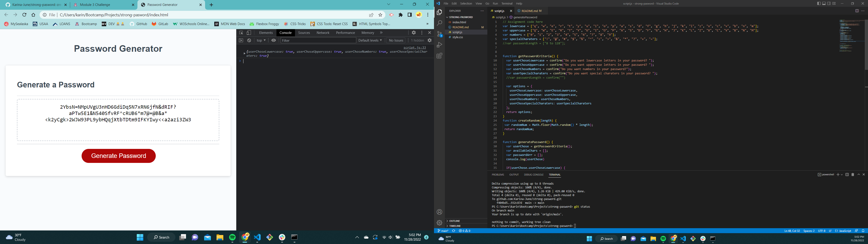Image resolution: width=868 pixels, height=244 pixels.
Task: Open the Accounts icon in VS Code sidebar
Action: 439,212
